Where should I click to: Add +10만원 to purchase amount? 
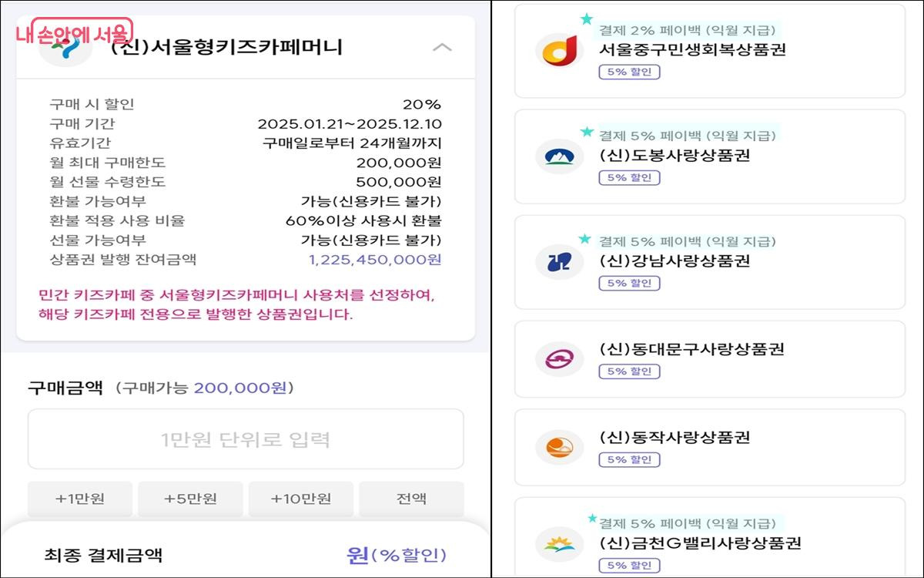click(x=301, y=499)
